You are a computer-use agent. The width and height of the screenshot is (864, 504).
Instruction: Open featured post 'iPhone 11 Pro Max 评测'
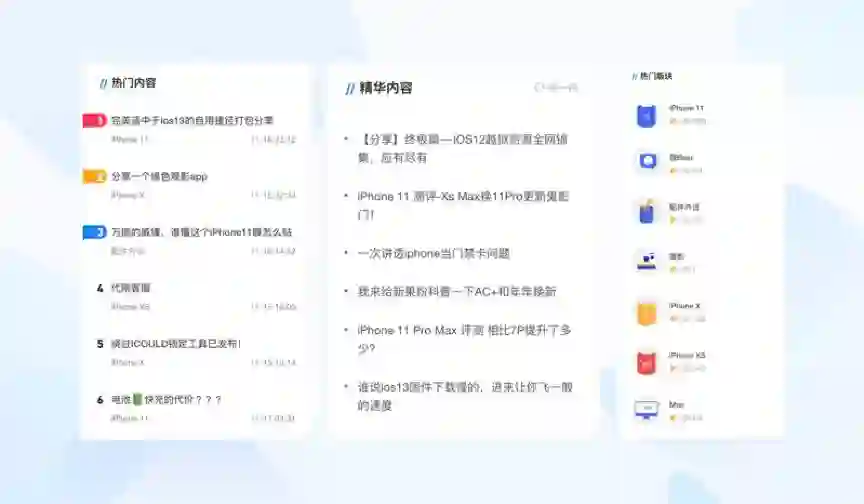(464, 339)
